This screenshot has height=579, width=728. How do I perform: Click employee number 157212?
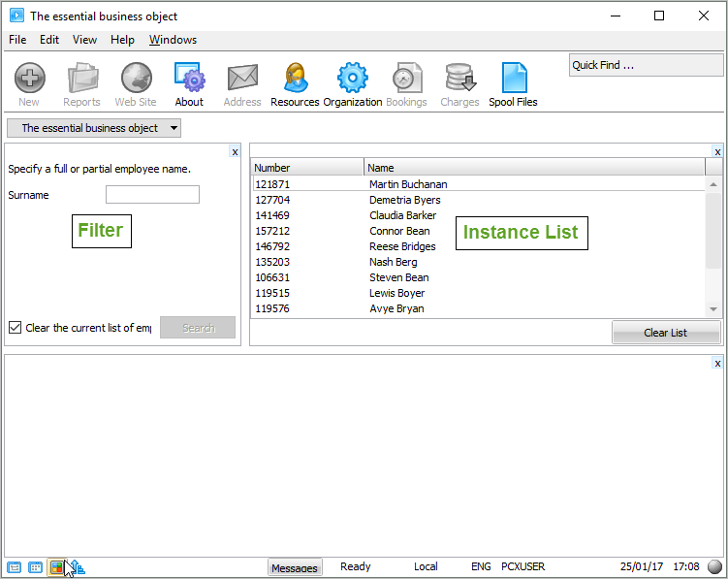pyautogui.click(x=272, y=231)
